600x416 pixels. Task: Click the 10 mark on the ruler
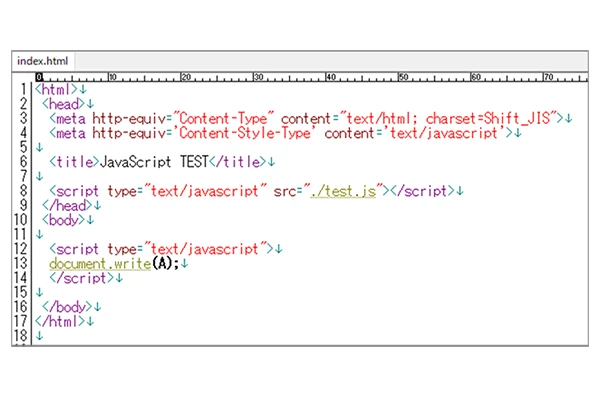[112, 76]
